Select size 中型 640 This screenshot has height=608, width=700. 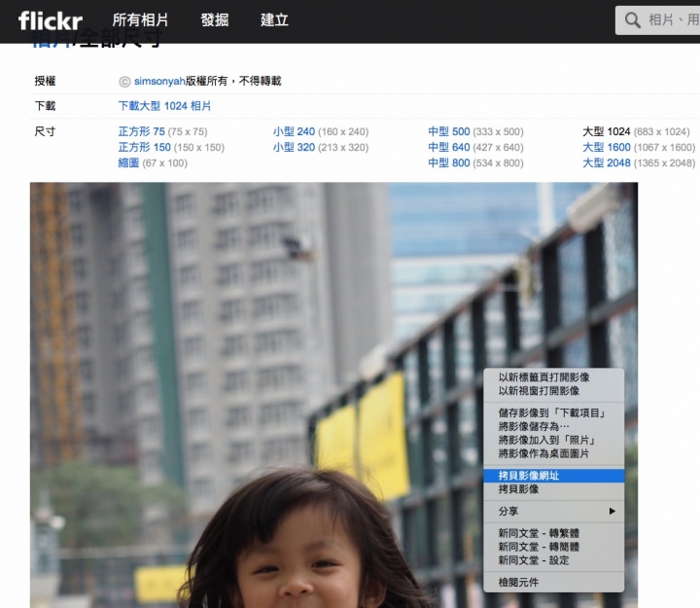448,147
